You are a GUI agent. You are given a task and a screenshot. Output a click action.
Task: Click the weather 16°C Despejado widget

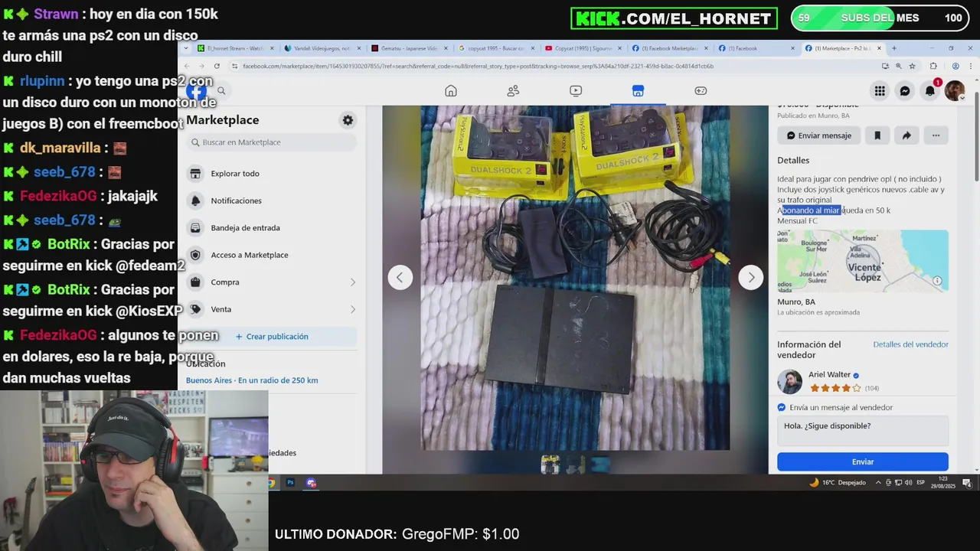[838, 483]
